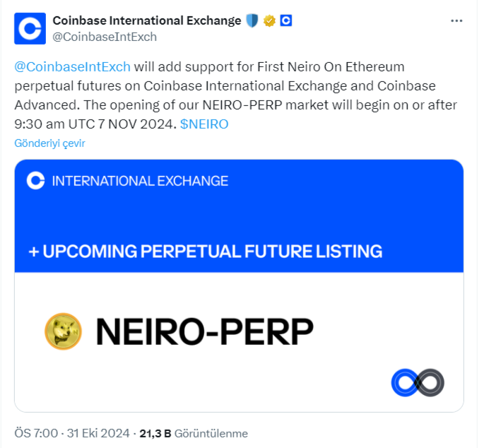Click the Coinbase logo in blue banner
Screen dimensions: 484x448
pyautogui.click(x=35, y=181)
